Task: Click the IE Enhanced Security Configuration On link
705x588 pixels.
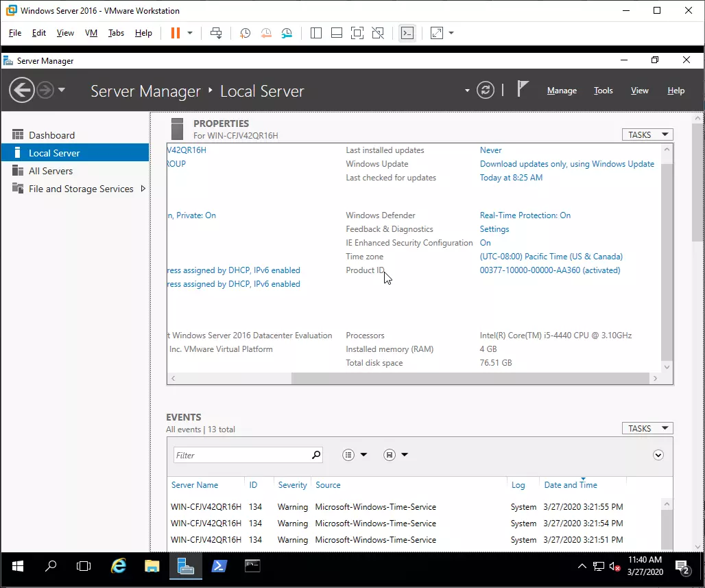Action: click(485, 243)
